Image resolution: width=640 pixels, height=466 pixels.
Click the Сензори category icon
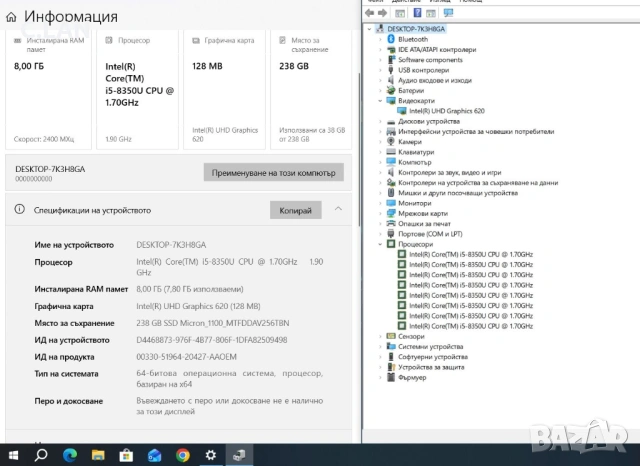[x=391, y=336]
